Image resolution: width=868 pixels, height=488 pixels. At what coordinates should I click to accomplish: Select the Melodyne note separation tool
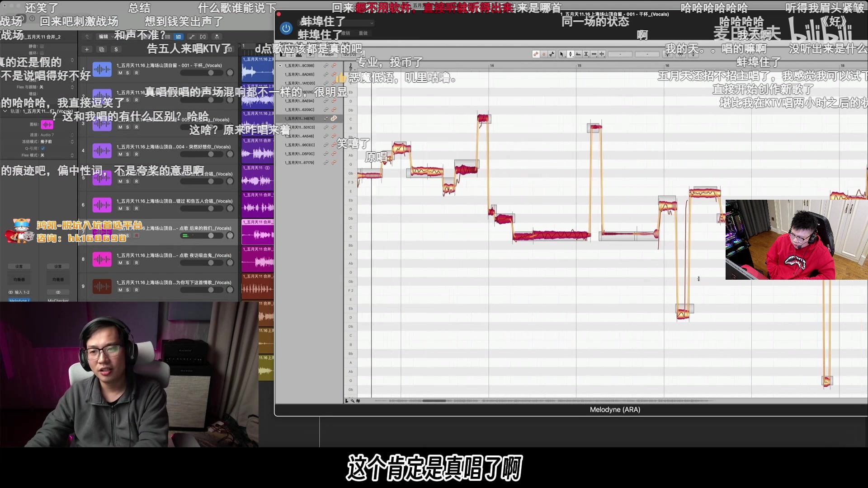[x=602, y=54]
